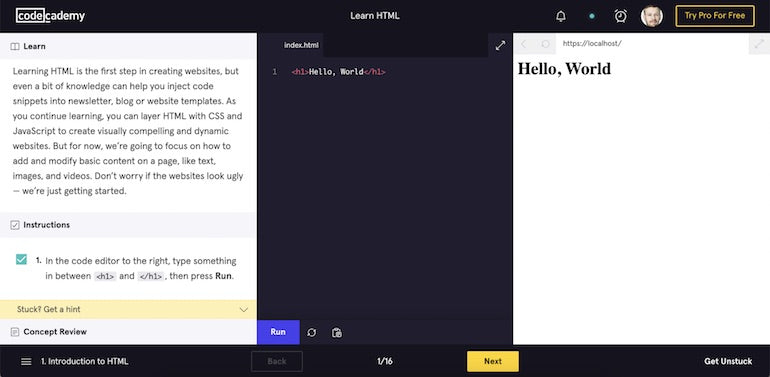The image size is (770, 377).
Task: Open the Concept Review section
Action: (x=128, y=332)
